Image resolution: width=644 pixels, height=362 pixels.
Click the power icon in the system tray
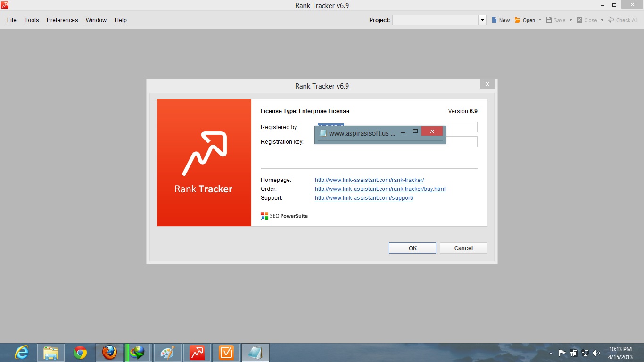pyautogui.click(x=574, y=353)
